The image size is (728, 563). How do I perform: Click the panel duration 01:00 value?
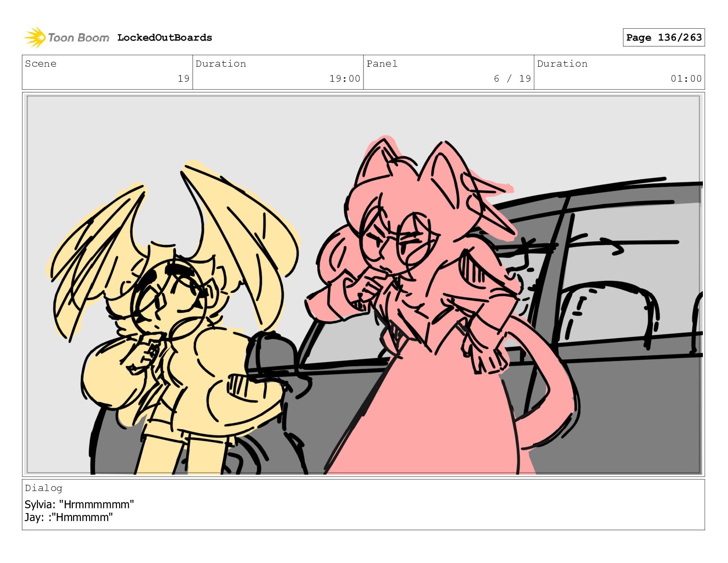[x=686, y=79]
